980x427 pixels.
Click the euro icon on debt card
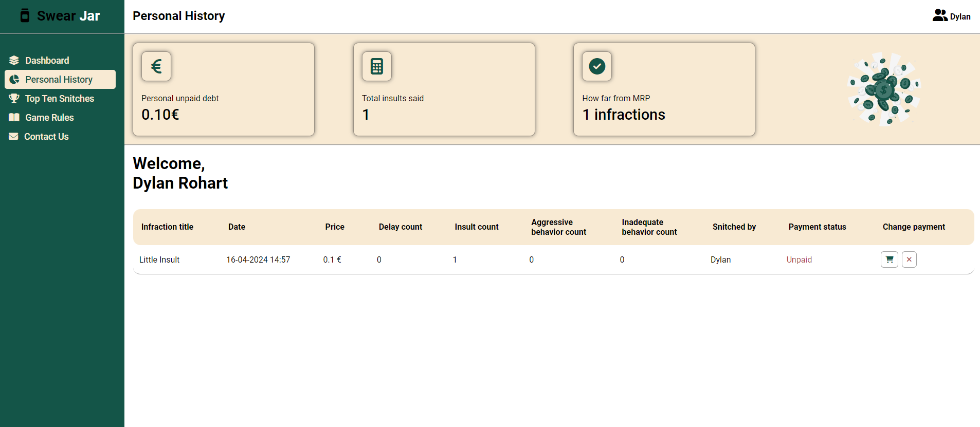156,66
